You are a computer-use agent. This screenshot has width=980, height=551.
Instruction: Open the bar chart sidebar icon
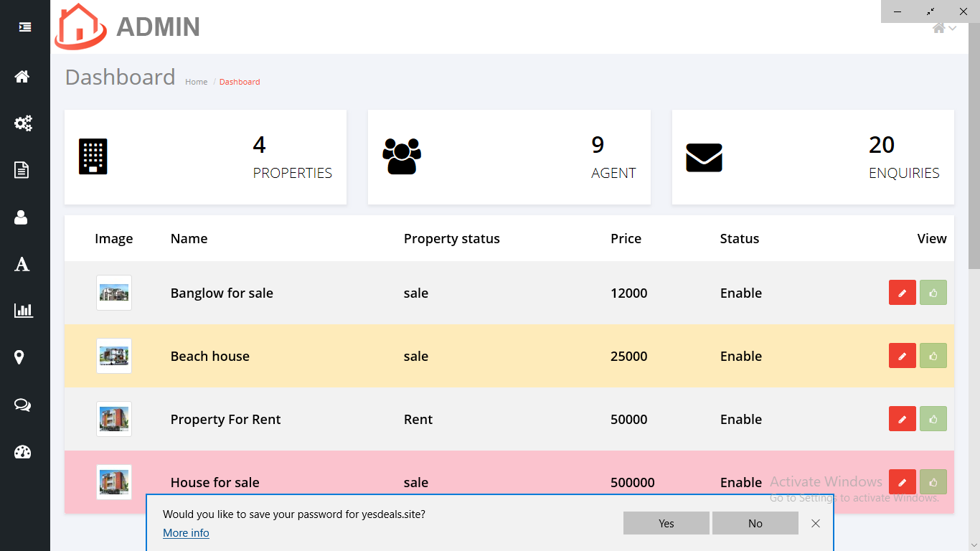click(x=23, y=311)
